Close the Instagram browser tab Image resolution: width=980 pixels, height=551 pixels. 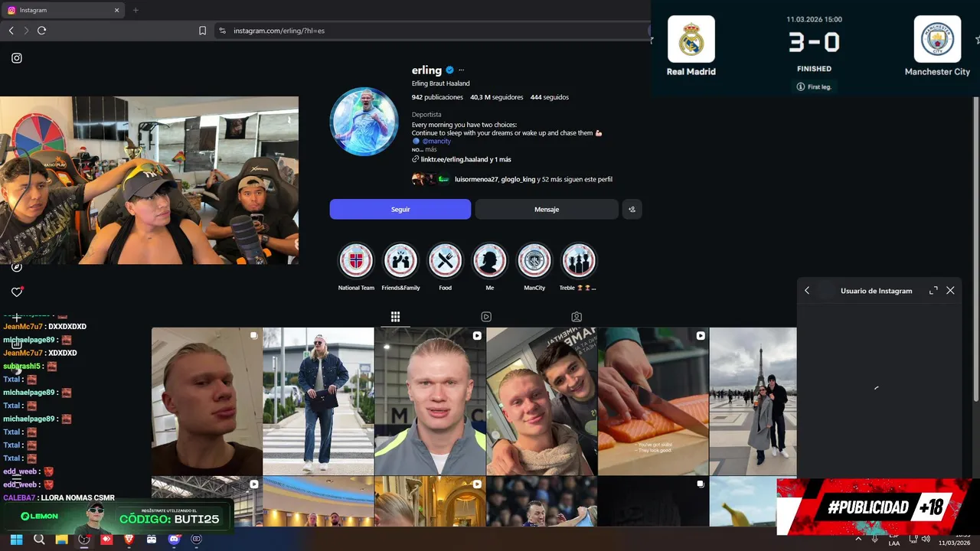(116, 10)
